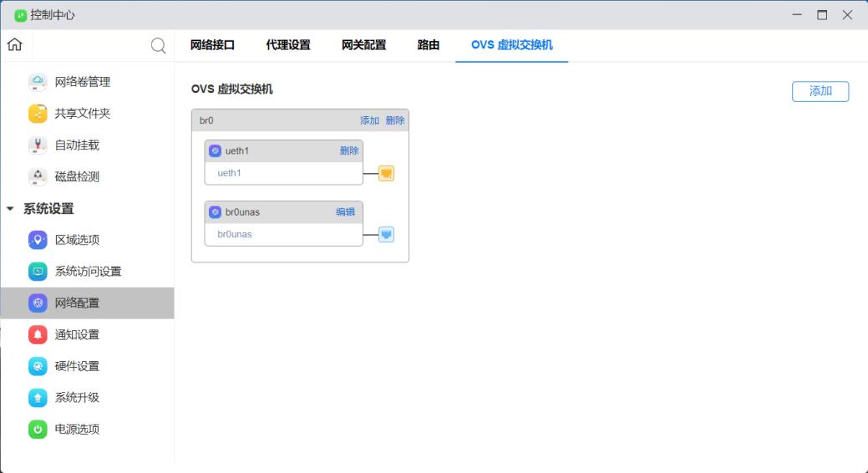
Task: Switch to the 路由 tab
Action: click(429, 45)
